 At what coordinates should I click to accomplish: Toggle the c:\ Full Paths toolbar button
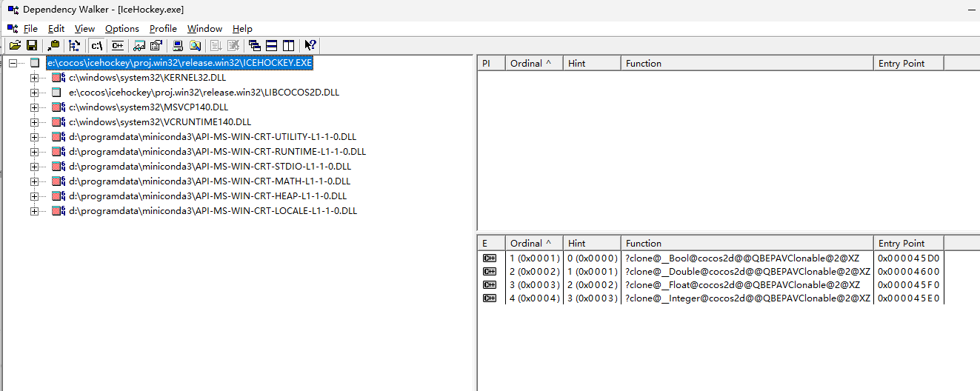click(97, 45)
